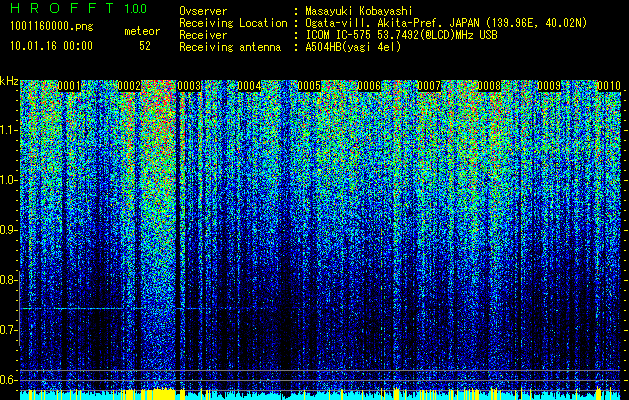
Task: Click the time marker 0004
Action: [x=249, y=86]
